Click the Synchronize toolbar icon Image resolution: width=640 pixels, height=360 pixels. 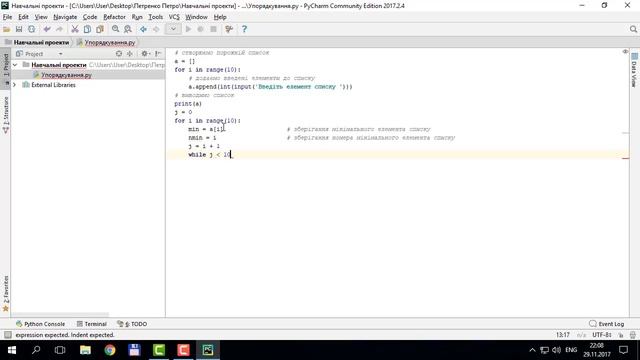(x=31, y=29)
